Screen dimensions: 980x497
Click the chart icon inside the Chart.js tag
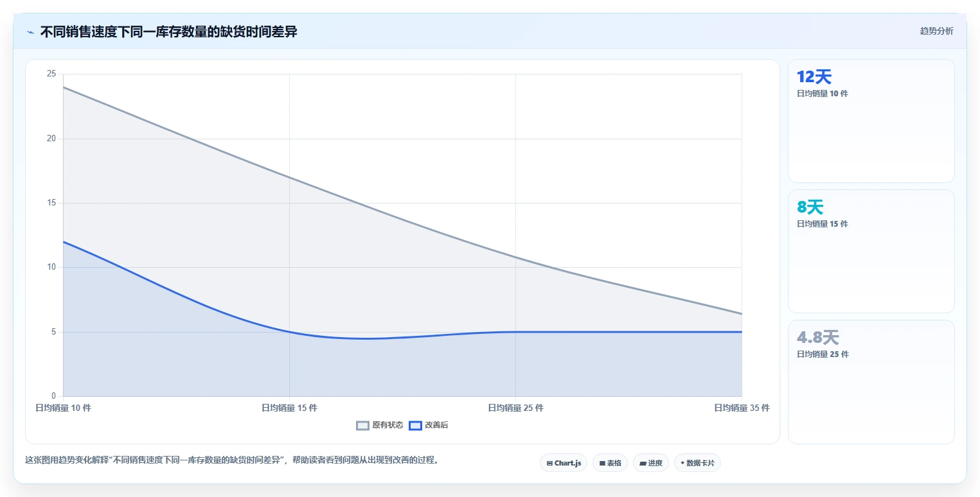549,463
